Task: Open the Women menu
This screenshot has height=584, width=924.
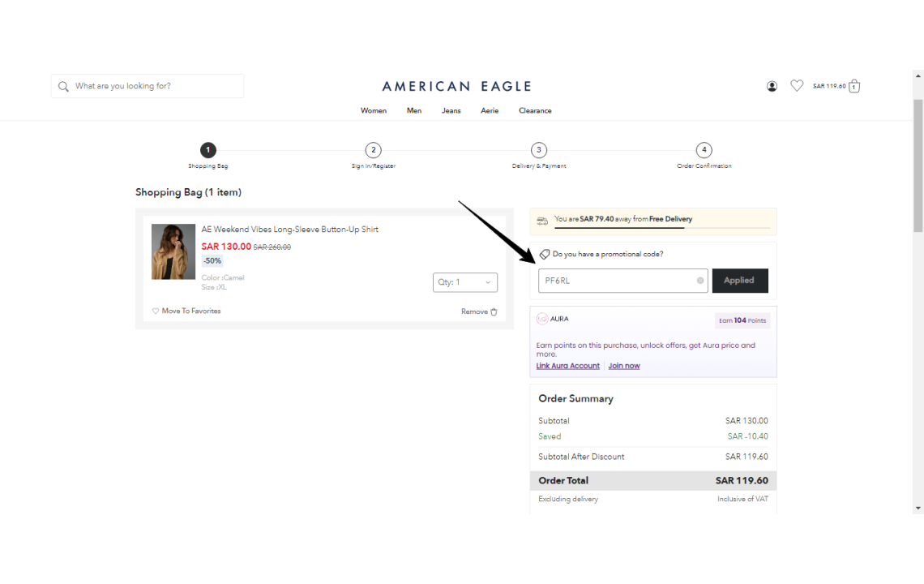Action: [x=374, y=111]
